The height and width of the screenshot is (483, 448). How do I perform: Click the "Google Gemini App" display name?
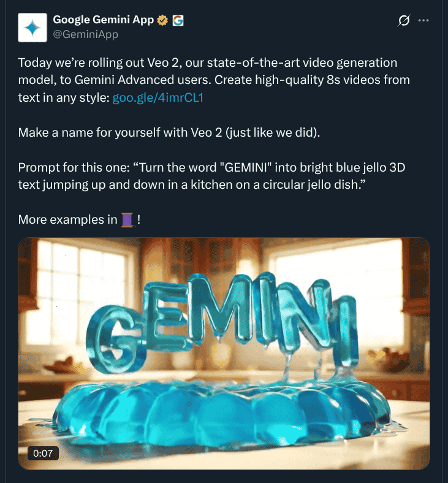click(x=104, y=20)
